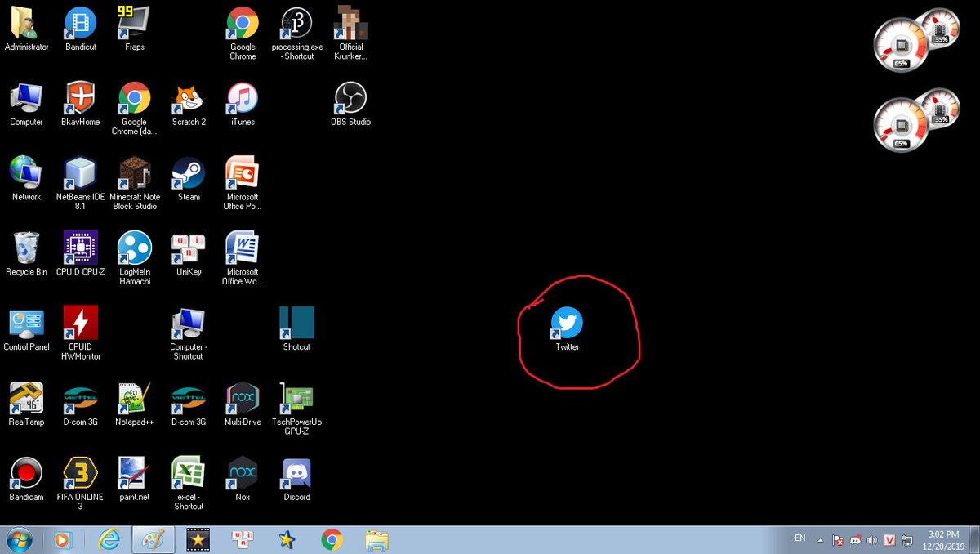
Task: Show hidden tray icons arrow
Action: pos(822,539)
